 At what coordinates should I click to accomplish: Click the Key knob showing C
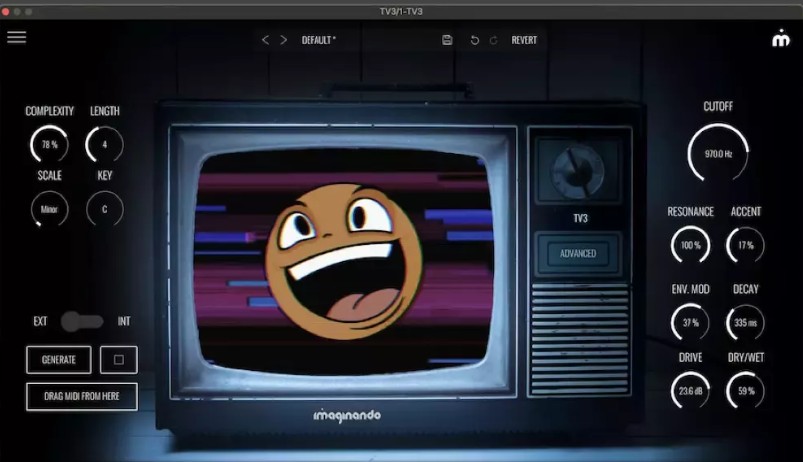click(x=104, y=209)
